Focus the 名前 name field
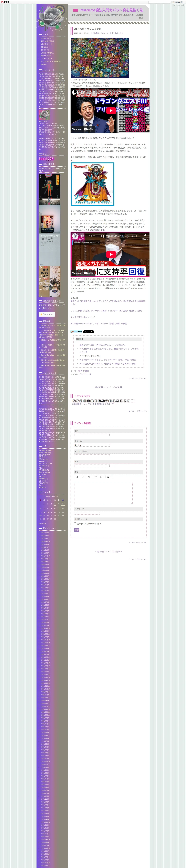This screenshot has height=868, width=186. tap(92, 435)
